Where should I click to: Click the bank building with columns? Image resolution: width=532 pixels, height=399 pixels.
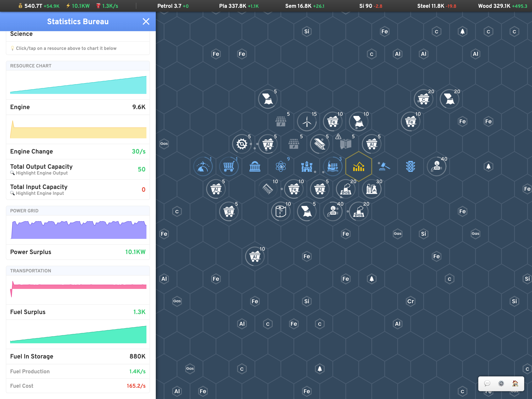(x=255, y=167)
